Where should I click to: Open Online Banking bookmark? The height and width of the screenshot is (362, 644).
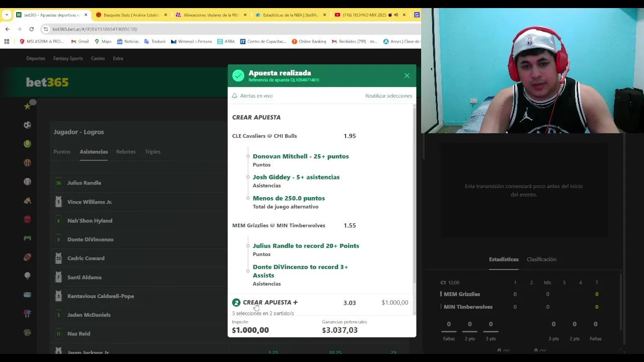pyautogui.click(x=309, y=42)
